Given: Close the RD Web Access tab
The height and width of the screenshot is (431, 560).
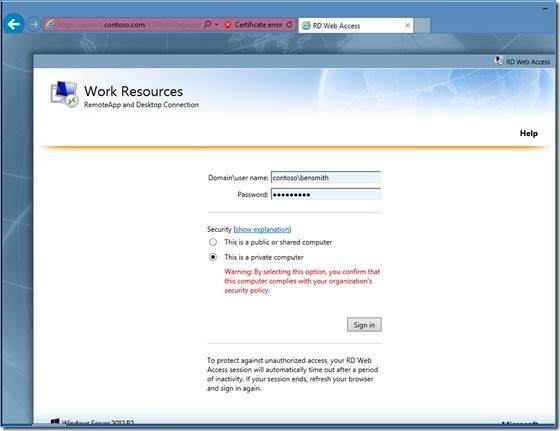Looking at the screenshot, I should pyautogui.click(x=407, y=25).
